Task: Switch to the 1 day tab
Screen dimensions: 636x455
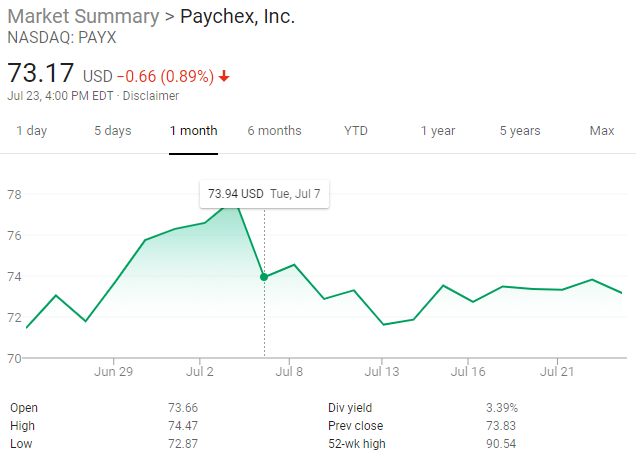Action: [x=31, y=131]
